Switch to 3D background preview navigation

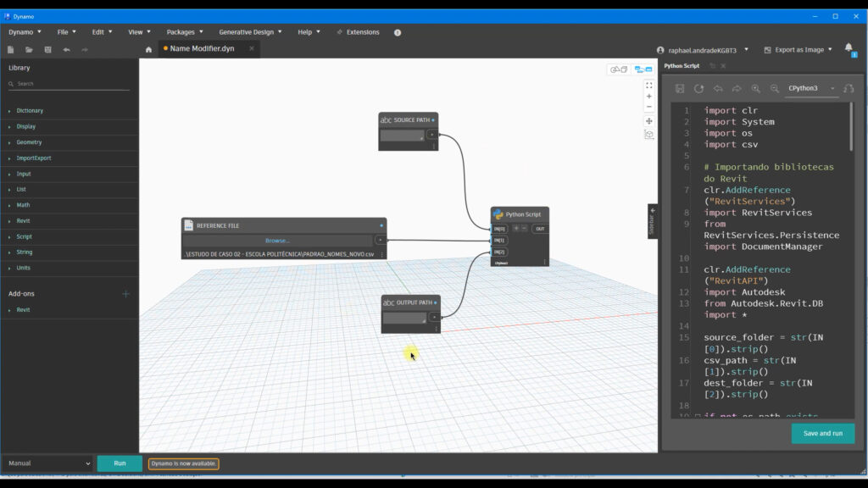tap(619, 69)
